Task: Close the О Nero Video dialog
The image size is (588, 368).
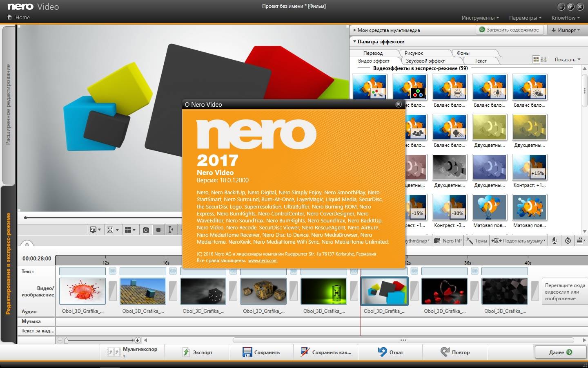Action: pos(399,104)
